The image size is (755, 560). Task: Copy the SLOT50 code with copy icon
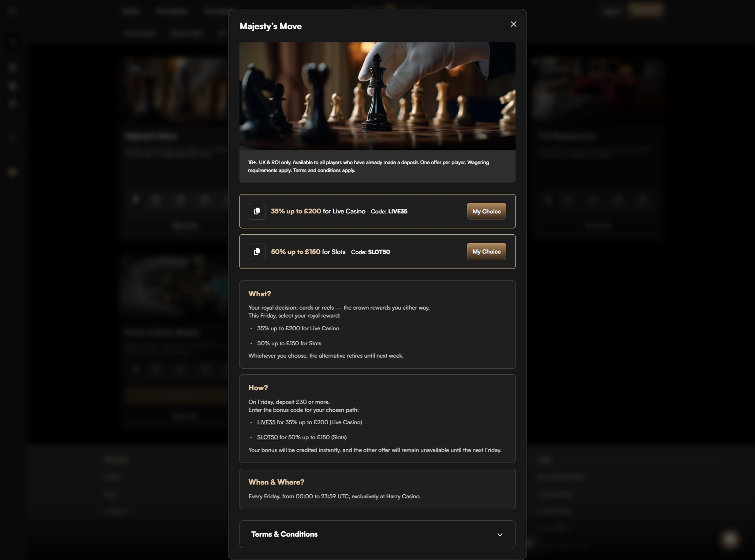[257, 252]
